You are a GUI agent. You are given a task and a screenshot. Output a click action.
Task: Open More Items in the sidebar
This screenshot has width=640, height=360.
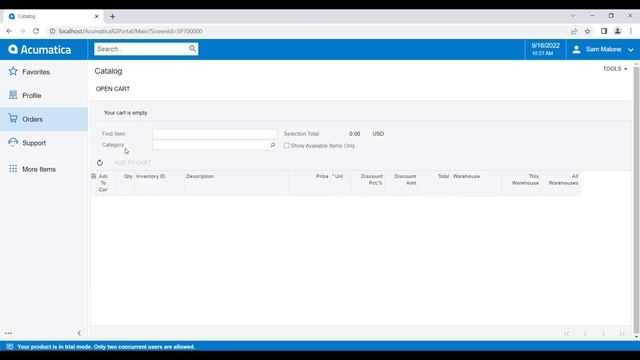click(44, 169)
